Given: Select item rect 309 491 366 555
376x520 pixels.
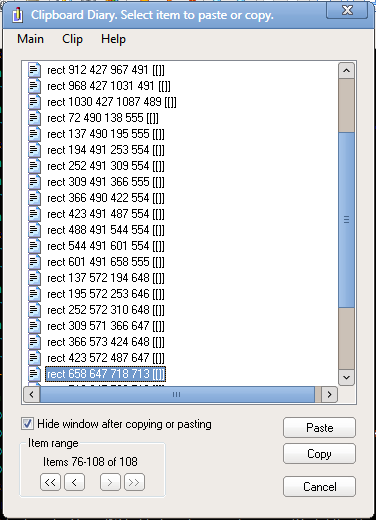Looking at the screenshot, I should 106,182.
